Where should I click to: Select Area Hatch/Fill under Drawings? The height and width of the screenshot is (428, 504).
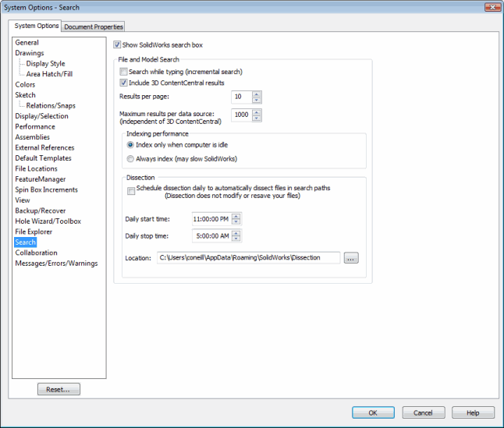[49, 74]
